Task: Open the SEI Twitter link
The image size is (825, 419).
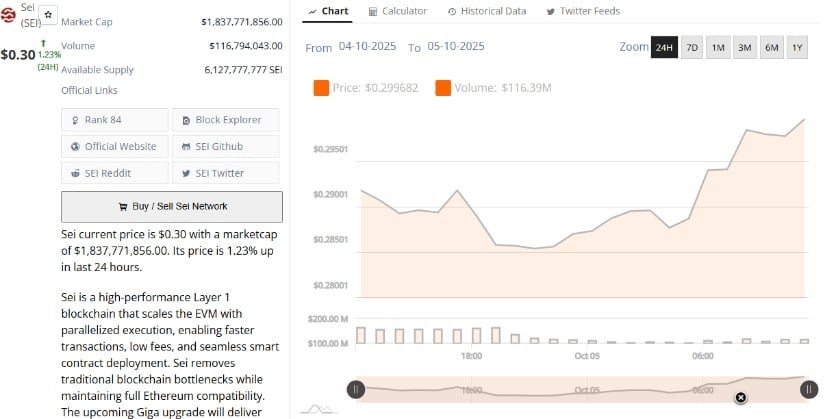Action: pyautogui.click(x=225, y=173)
